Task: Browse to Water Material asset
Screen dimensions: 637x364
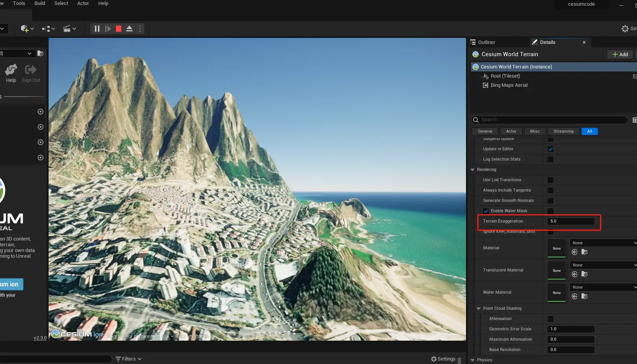Action: (x=585, y=296)
